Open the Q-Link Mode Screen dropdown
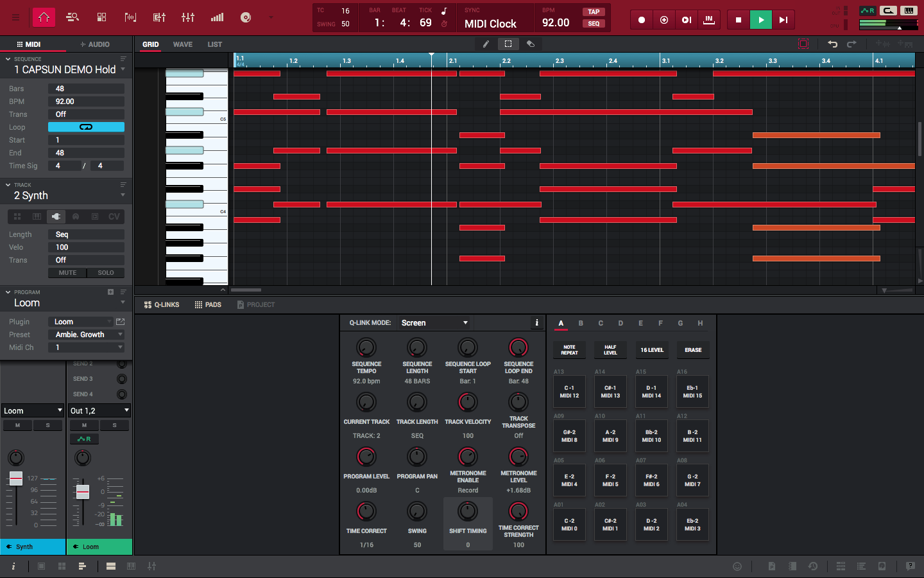 coord(434,323)
